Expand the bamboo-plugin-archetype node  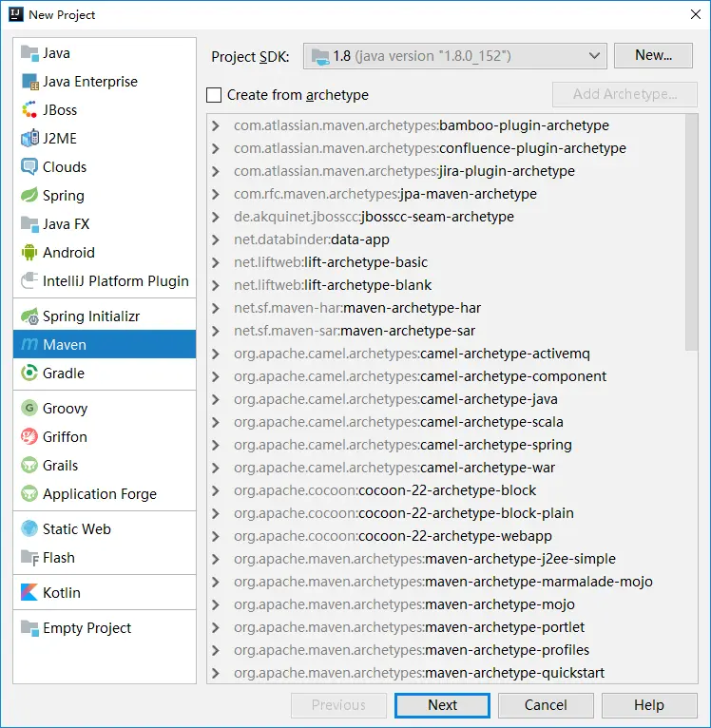(216, 125)
